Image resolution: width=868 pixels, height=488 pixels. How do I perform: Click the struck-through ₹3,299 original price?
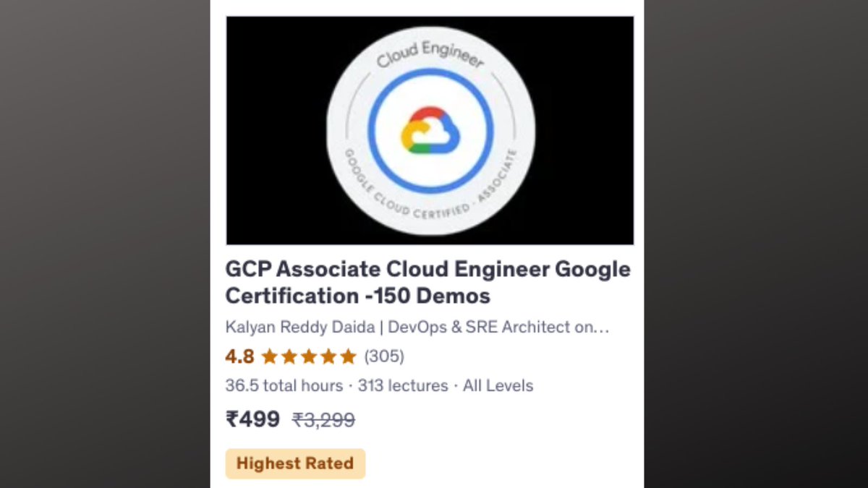[323, 420]
